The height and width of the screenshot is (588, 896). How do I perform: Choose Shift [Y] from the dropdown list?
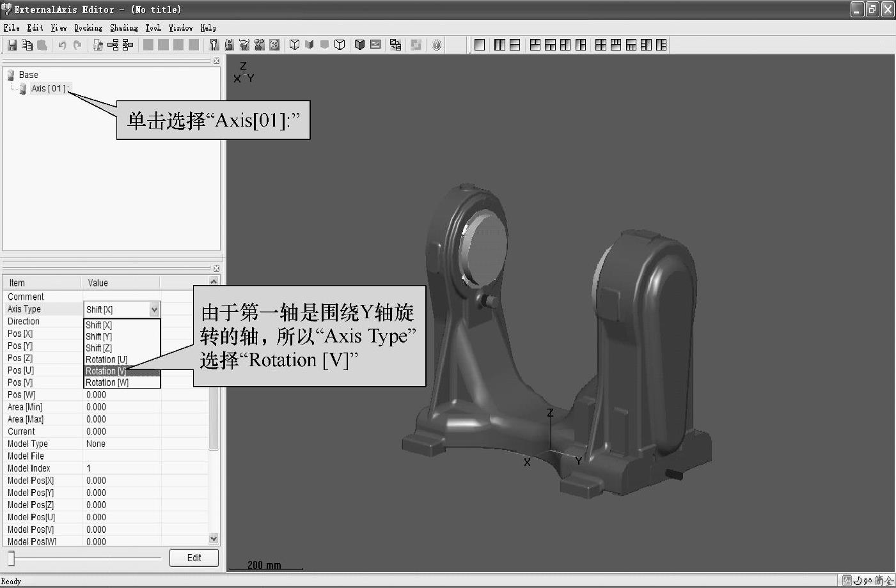point(122,336)
